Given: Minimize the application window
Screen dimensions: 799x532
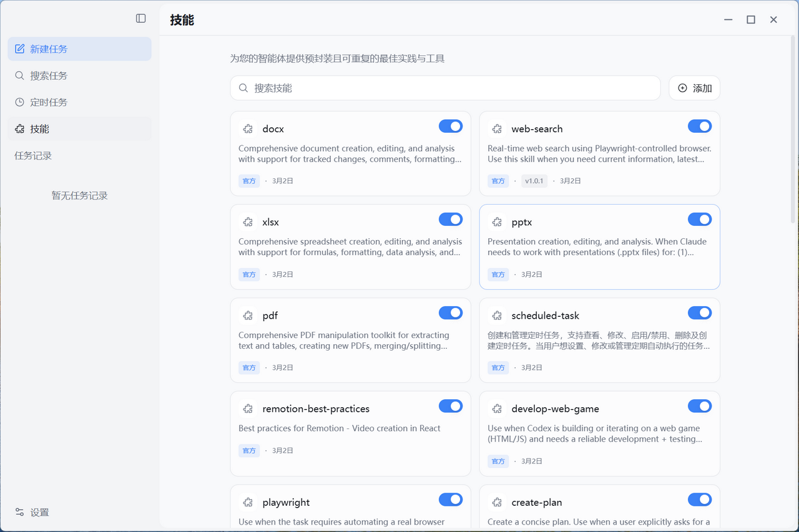Looking at the screenshot, I should coord(728,19).
